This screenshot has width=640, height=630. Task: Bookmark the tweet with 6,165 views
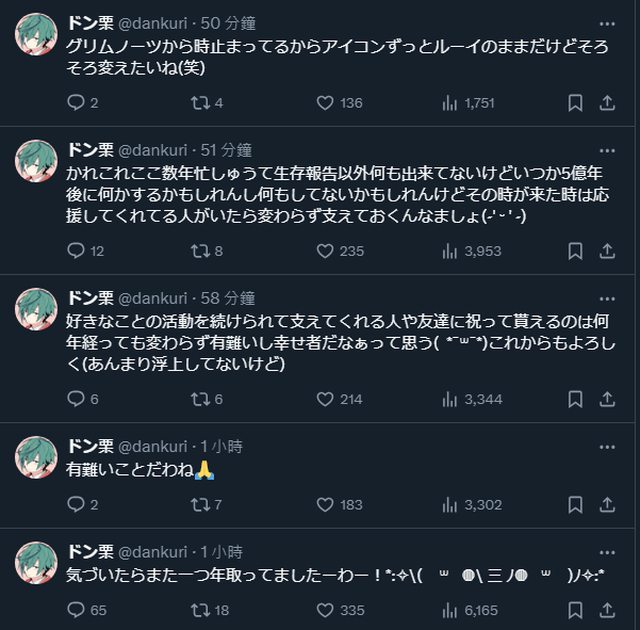tap(575, 609)
